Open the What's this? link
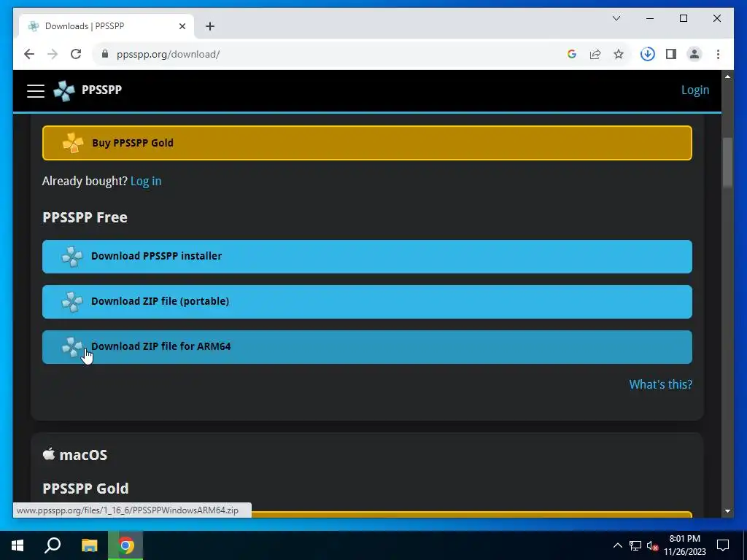This screenshot has height=560, width=747. coord(660,384)
